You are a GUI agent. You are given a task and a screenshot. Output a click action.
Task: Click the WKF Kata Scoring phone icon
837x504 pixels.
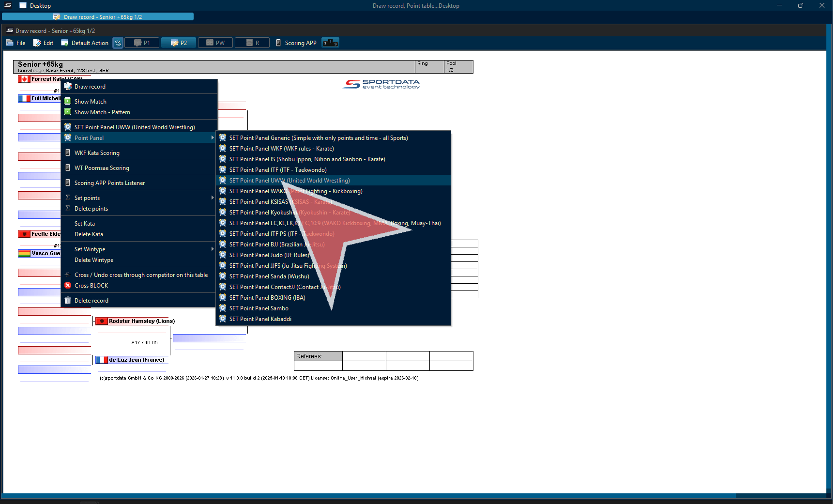pyautogui.click(x=68, y=153)
